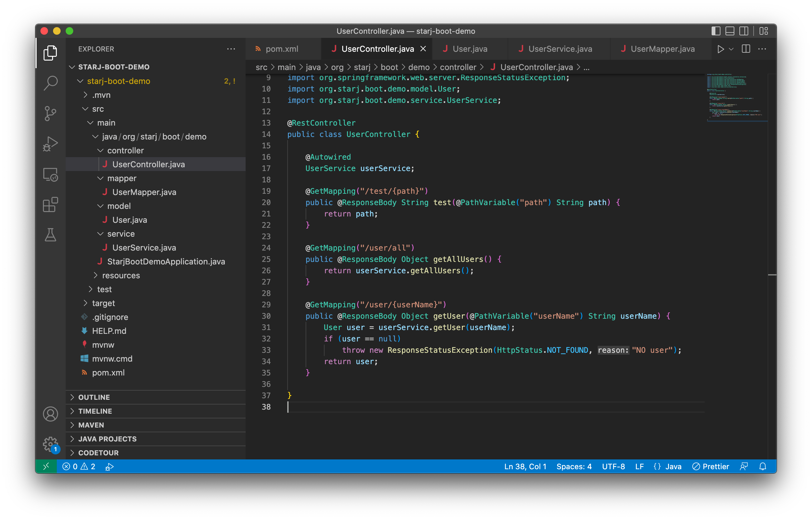Screen dimensions: 812x520
Task: Open the Run and Debug view
Action: tap(50, 144)
